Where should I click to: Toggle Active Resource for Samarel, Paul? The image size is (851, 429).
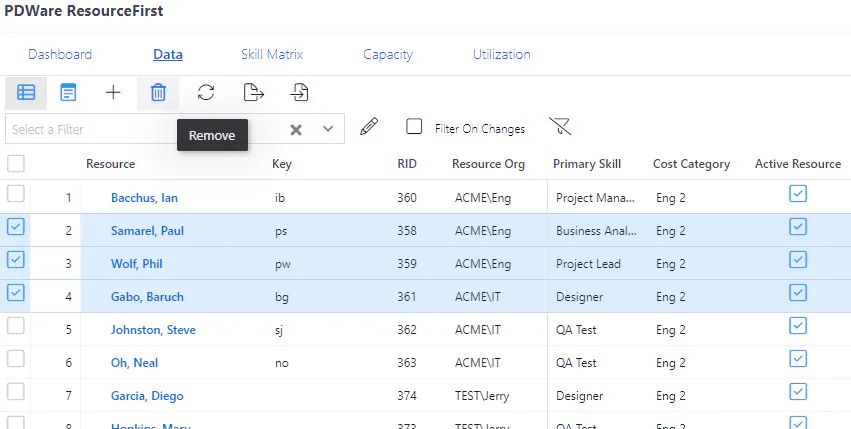click(x=798, y=226)
